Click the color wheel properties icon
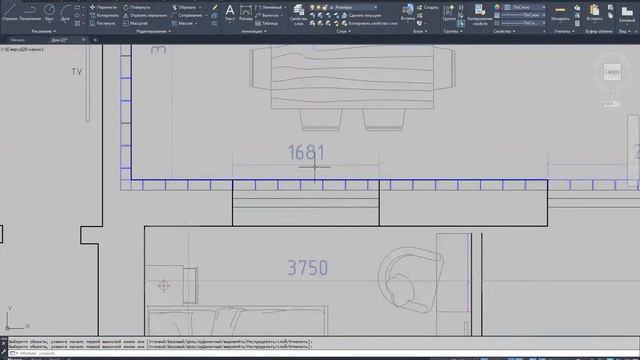 pyautogui.click(x=497, y=7)
